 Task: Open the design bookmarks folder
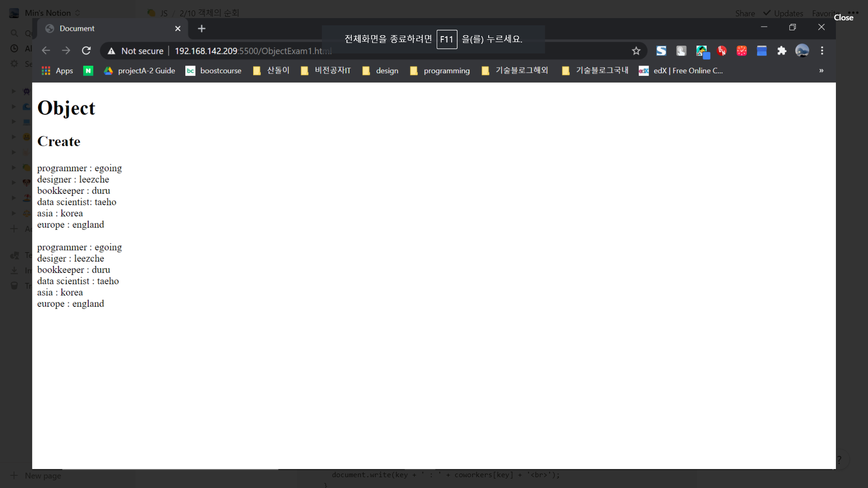380,70
